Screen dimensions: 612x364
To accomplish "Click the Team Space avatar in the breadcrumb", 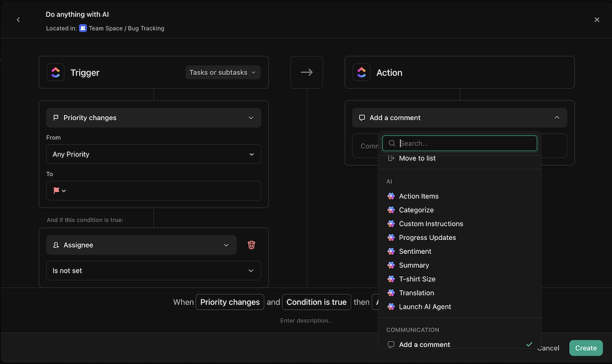I will [x=83, y=28].
